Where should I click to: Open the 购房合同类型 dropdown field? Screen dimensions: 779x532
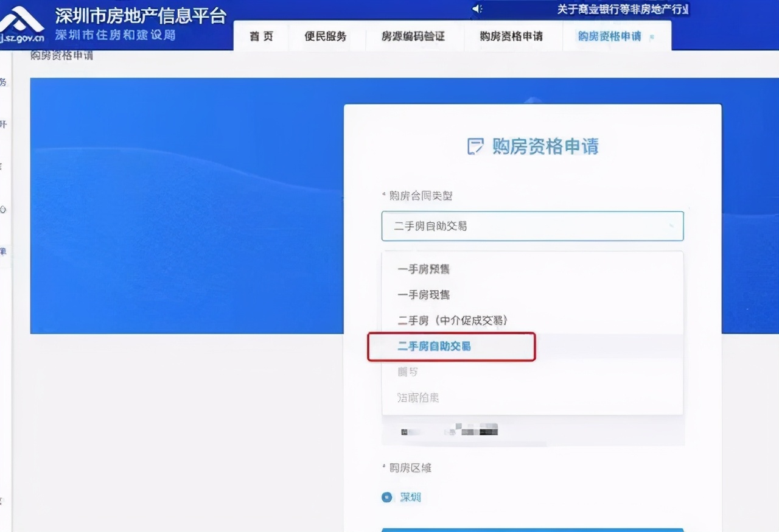533,226
